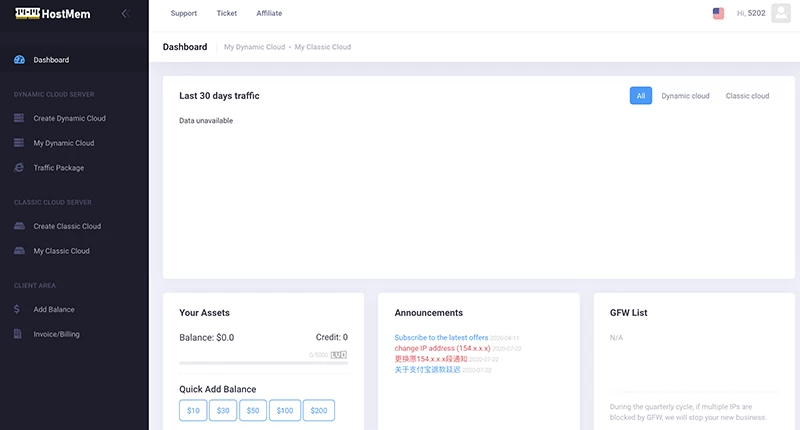
Task: Click the Create Dynamic Cloud server icon
Action: 19,118
